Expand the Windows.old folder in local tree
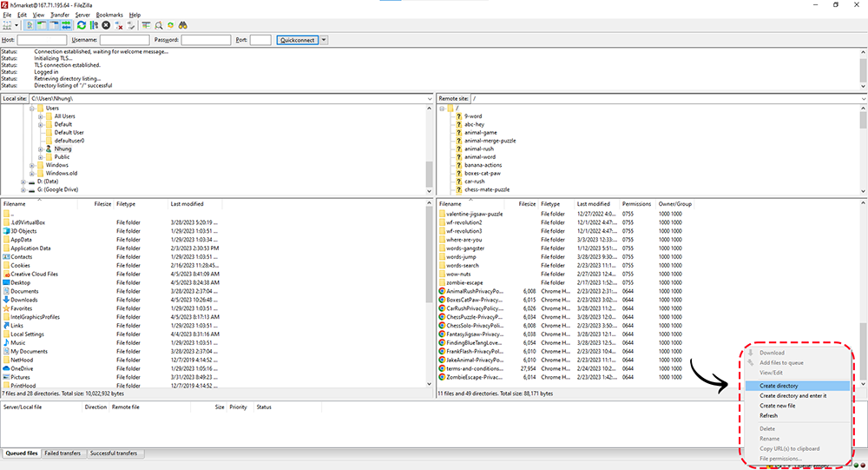The image size is (868, 470). [x=32, y=173]
